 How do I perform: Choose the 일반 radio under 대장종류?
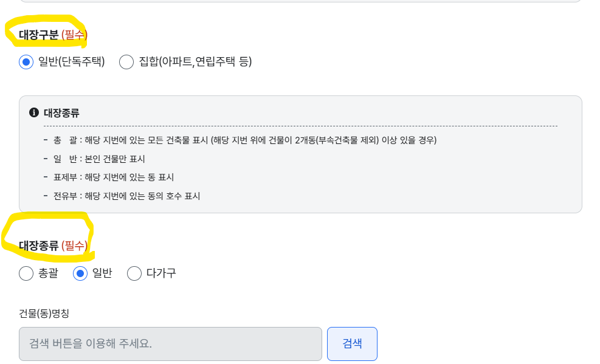point(80,273)
